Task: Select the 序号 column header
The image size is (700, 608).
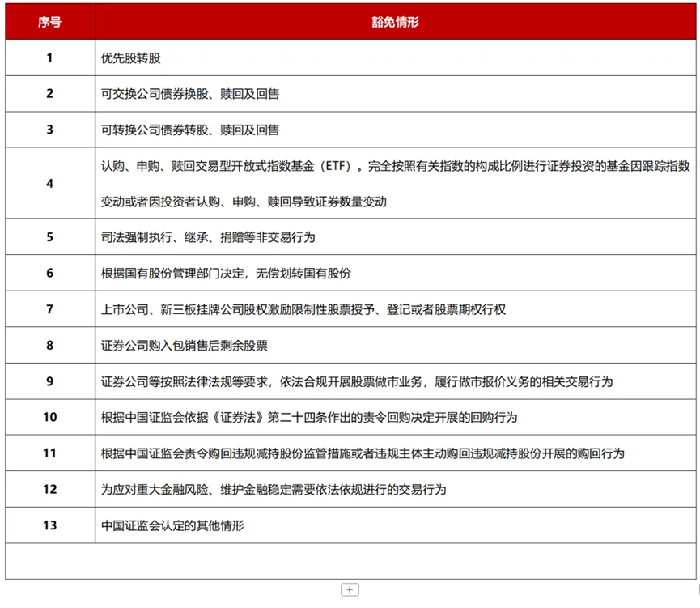Action: tap(49, 22)
